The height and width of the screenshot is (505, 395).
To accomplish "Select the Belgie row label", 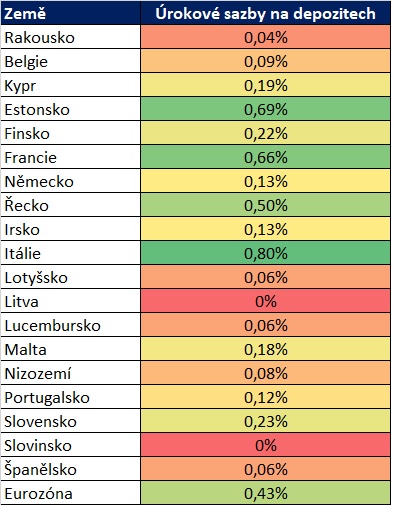I will click(70, 61).
